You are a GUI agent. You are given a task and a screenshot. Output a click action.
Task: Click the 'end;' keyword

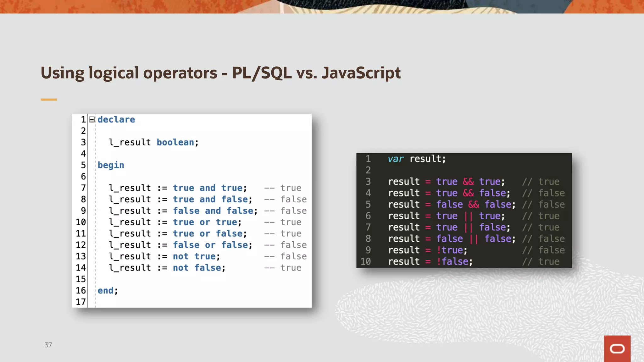pos(108,291)
